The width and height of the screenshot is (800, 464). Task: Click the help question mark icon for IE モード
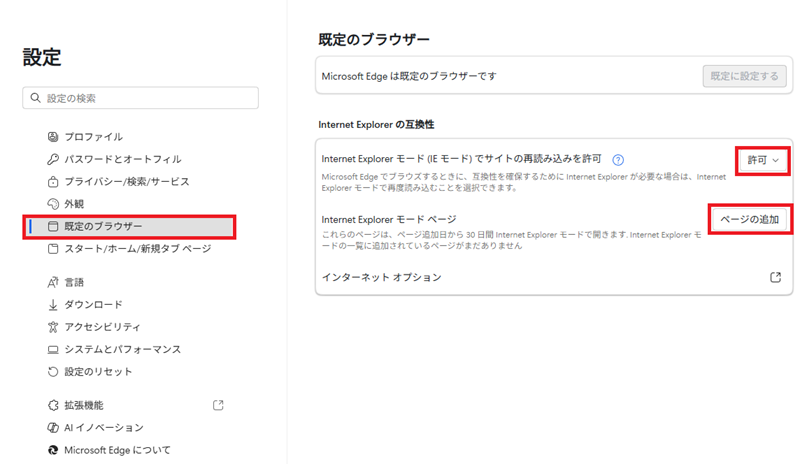[x=618, y=160]
